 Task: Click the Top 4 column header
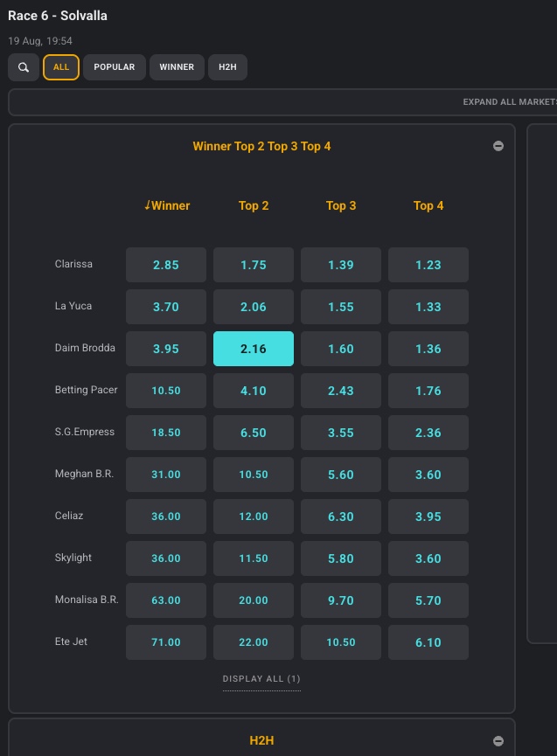tap(428, 206)
